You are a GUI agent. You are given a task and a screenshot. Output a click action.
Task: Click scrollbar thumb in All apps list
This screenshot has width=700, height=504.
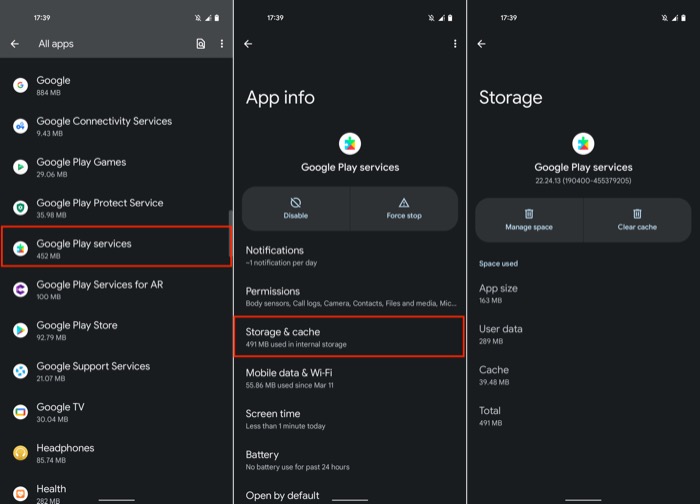[x=230, y=232]
